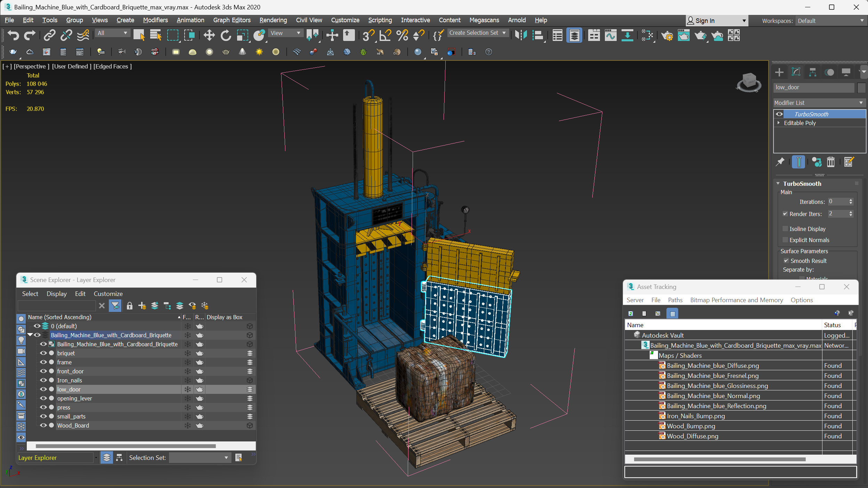
Task: Remove modifier with the trash icon
Action: 830,162
